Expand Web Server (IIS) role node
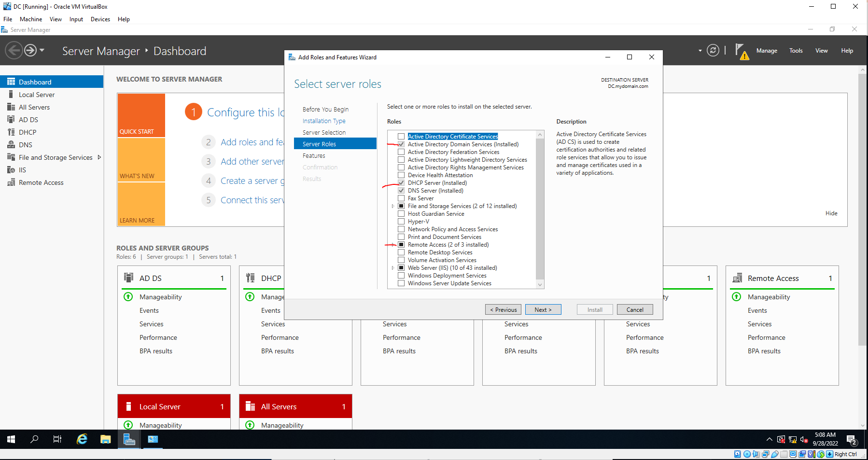Image resolution: width=868 pixels, height=460 pixels. coord(393,268)
